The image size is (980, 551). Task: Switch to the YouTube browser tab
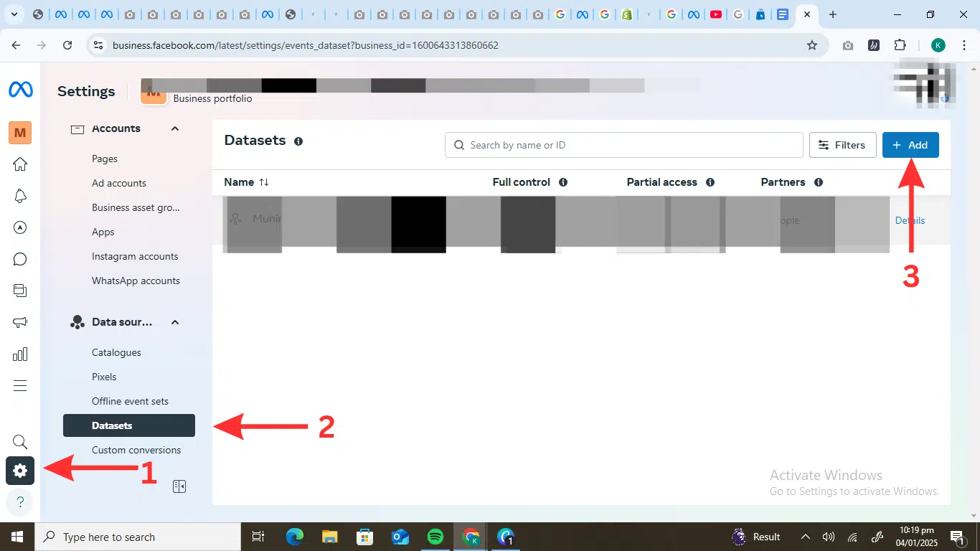pyautogui.click(x=715, y=14)
